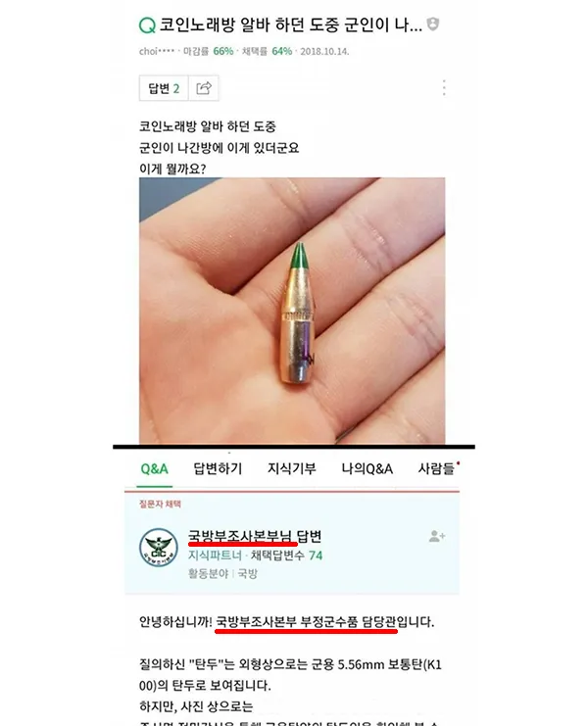Open the share arrow icon
Image resolution: width=588 pixels, height=726 pixels.
tap(204, 88)
